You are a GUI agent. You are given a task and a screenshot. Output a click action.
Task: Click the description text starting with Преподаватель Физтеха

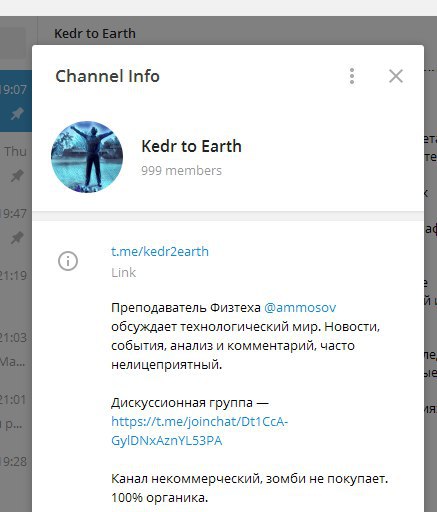click(x=246, y=336)
